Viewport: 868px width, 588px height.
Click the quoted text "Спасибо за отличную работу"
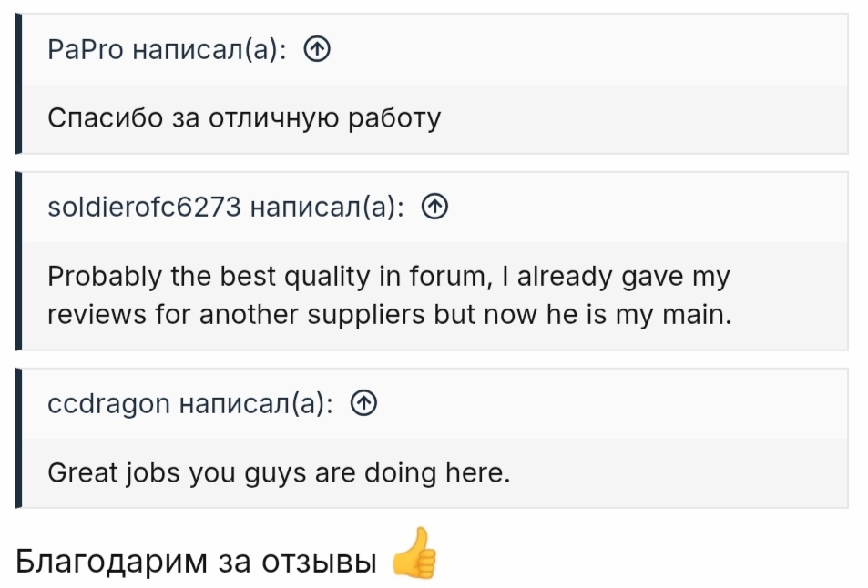point(244,119)
